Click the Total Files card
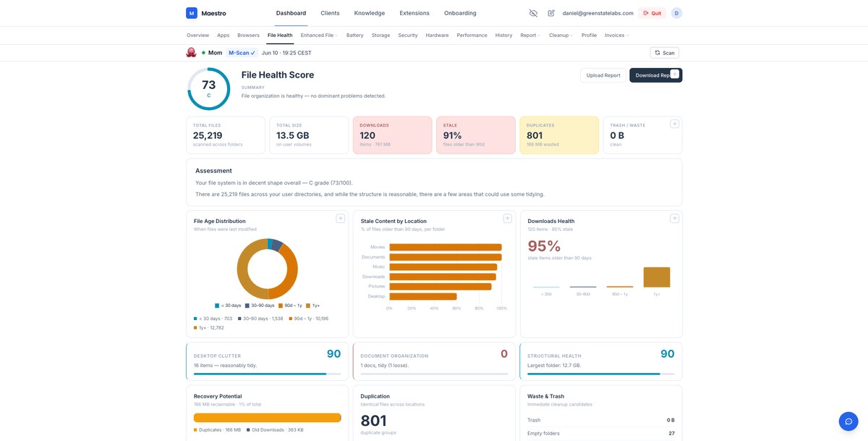 226,135
